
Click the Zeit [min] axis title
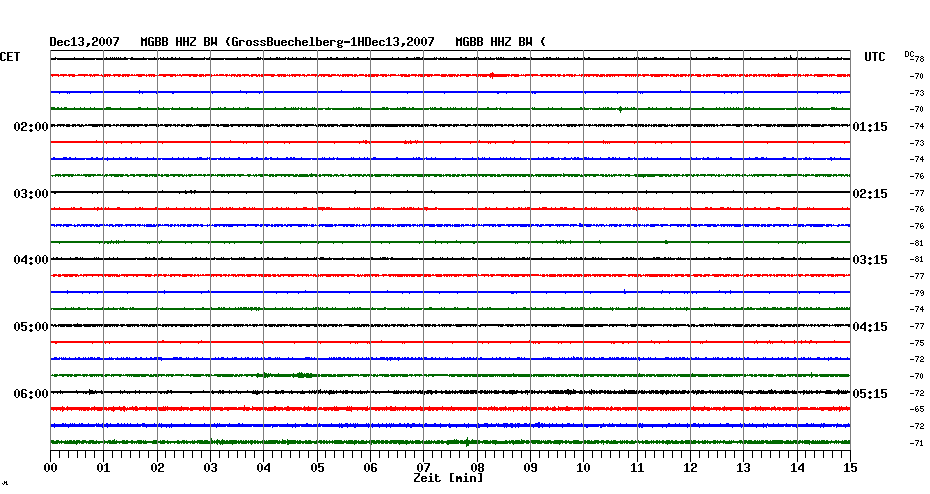point(448,478)
